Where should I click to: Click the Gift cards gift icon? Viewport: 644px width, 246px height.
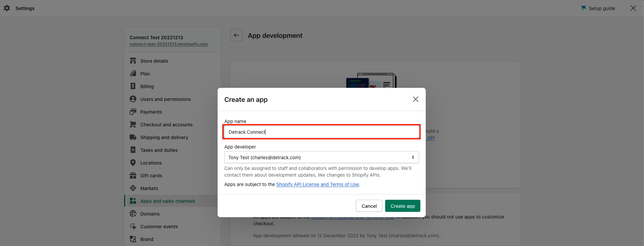[x=133, y=175]
